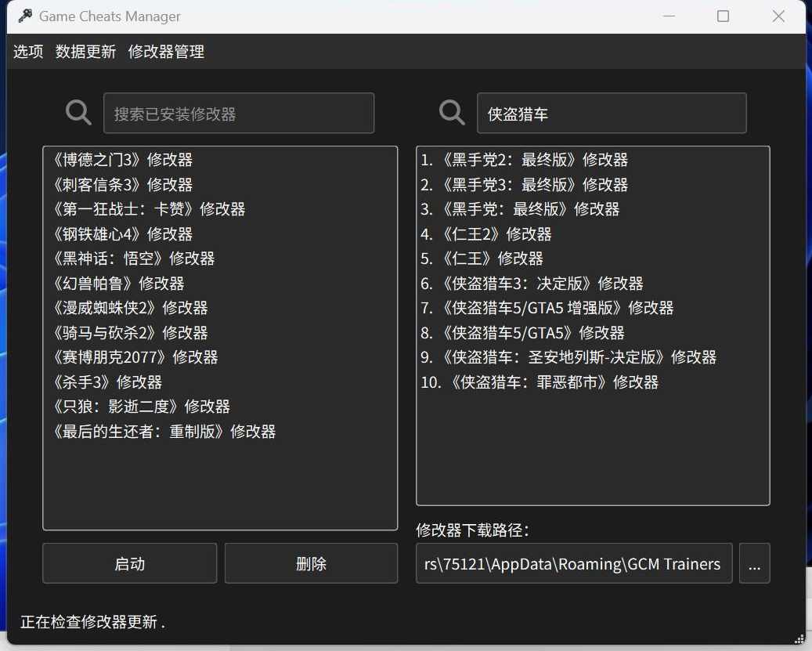Viewport: 812px width, 651px height.
Task: Click the 启动 button
Action: [129, 563]
